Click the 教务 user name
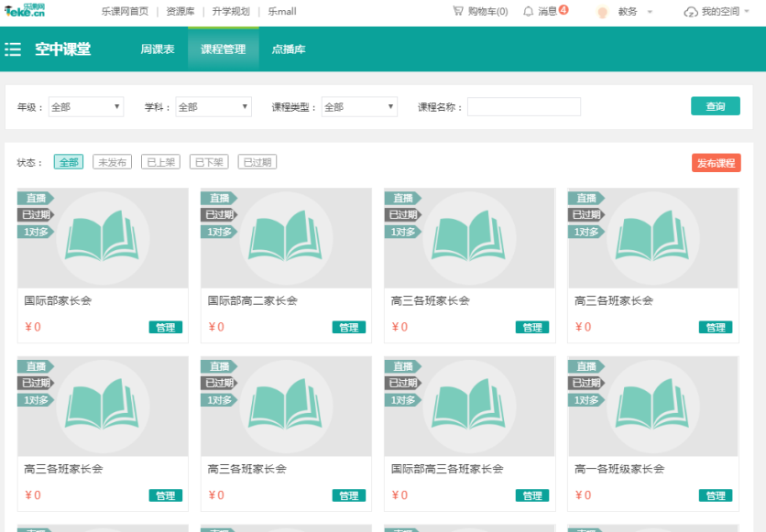766x532 pixels. (628, 12)
